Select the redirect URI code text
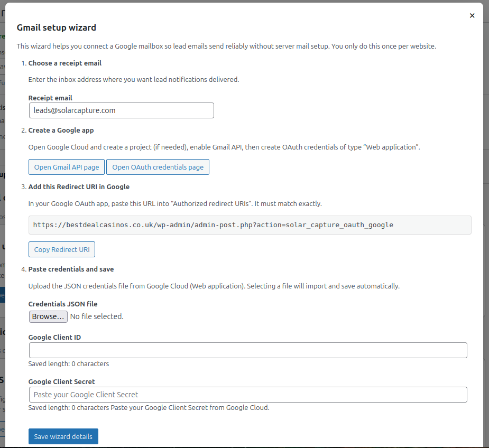Screen dimensions: 489x448 [213, 225]
